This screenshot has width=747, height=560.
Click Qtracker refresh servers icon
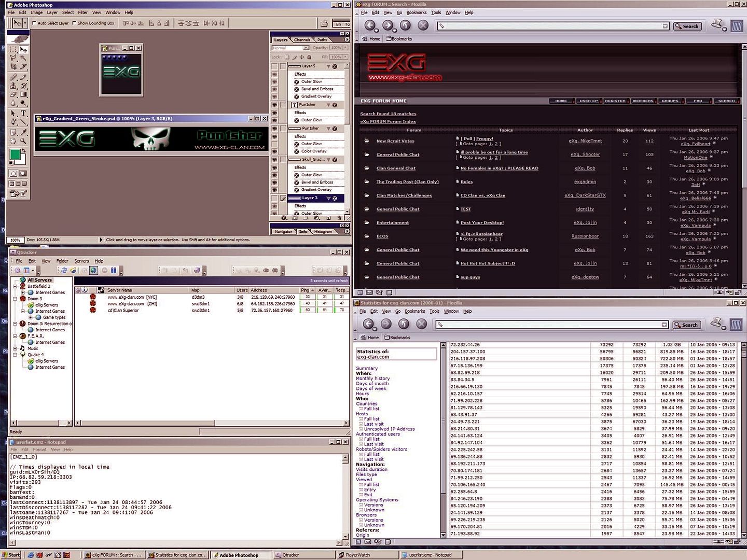point(64,270)
